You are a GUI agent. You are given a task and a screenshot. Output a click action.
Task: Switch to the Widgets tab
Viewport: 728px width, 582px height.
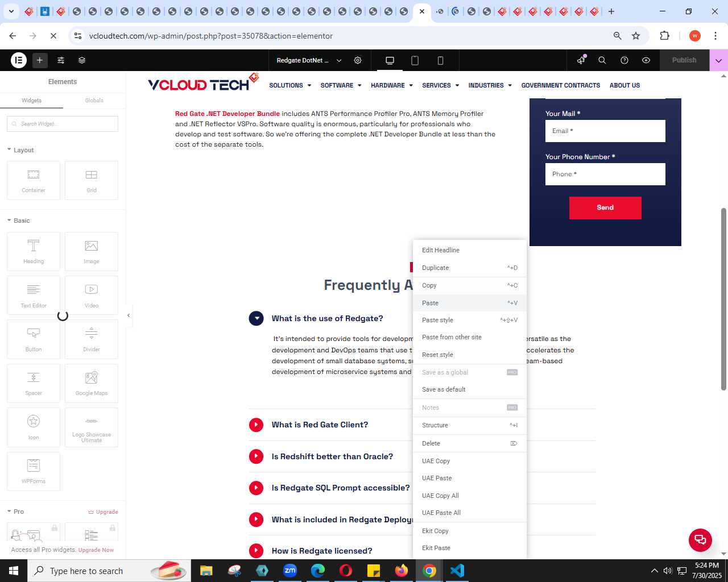[31, 101]
